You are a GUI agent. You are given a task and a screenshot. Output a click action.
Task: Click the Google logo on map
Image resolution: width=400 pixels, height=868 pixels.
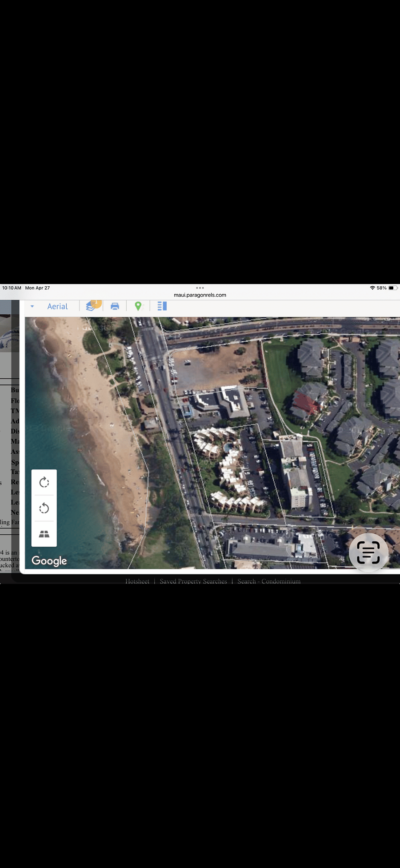[x=49, y=561]
